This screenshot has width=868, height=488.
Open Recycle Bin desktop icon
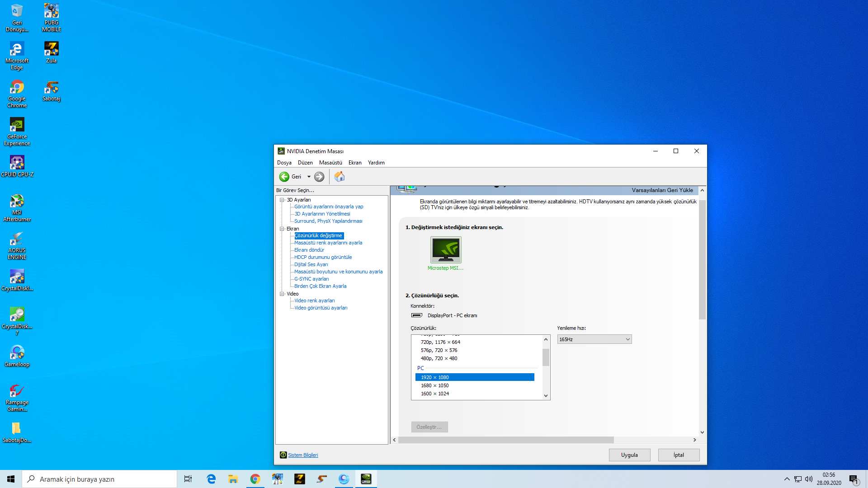[17, 18]
